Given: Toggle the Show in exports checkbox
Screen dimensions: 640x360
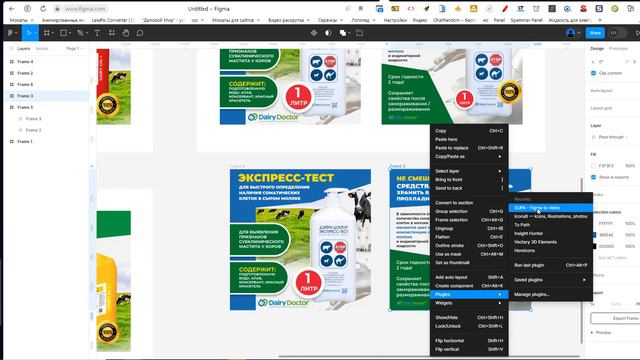Looking at the screenshot, I should tap(593, 177).
